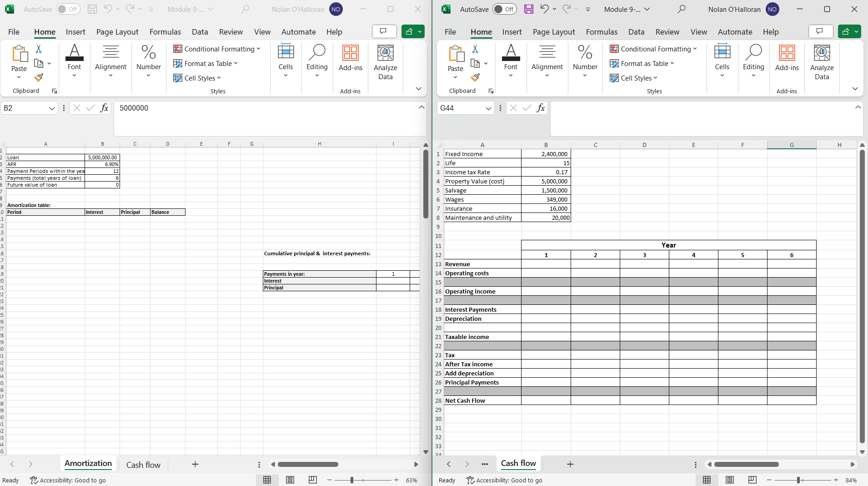The width and height of the screenshot is (868, 486).
Task: Open Automate tab in right window
Action: (x=735, y=32)
